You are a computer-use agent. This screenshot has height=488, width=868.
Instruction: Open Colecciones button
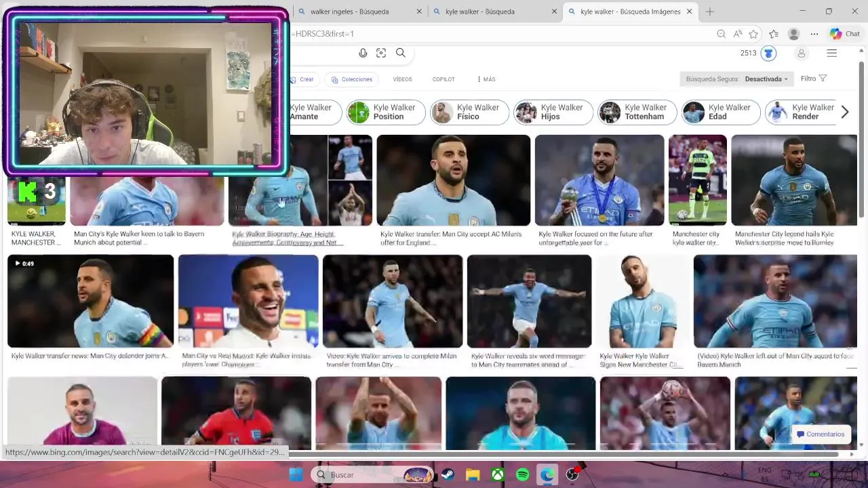click(351, 79)
